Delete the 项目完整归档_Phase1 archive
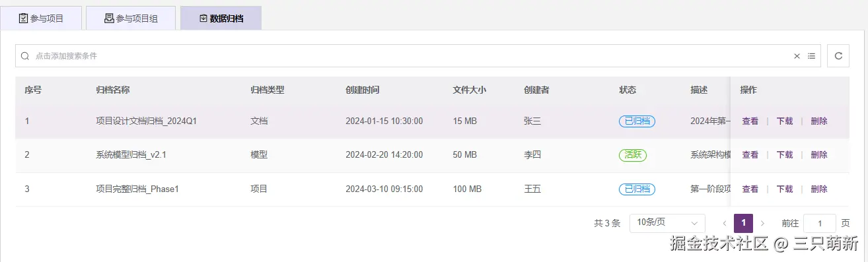This screenshot has height=262, width=868. (x=818, y=189)
